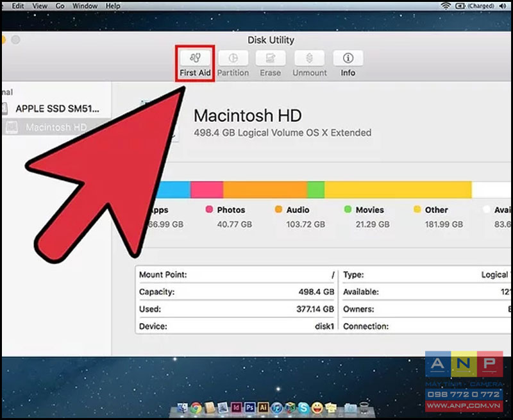The image size is (513, 420).
Task: Click the 103.72 GB Audio size
Action: (x=306, y=224)
